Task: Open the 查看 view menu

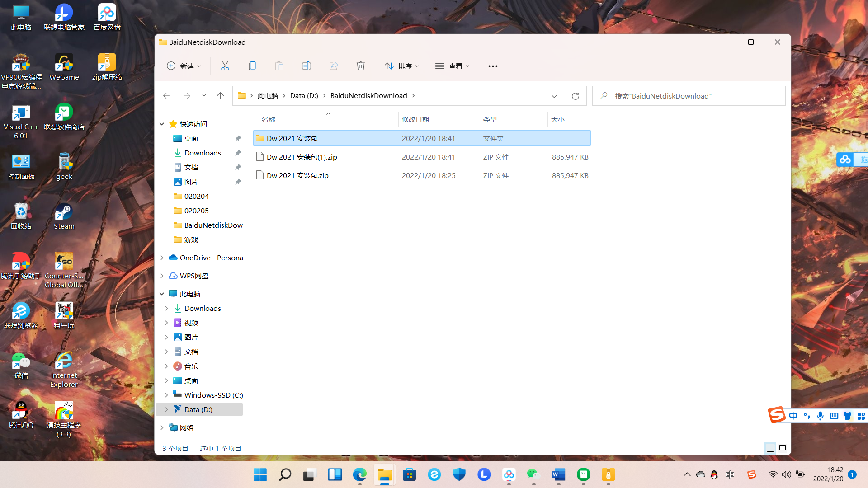Action: coord(452,66)
